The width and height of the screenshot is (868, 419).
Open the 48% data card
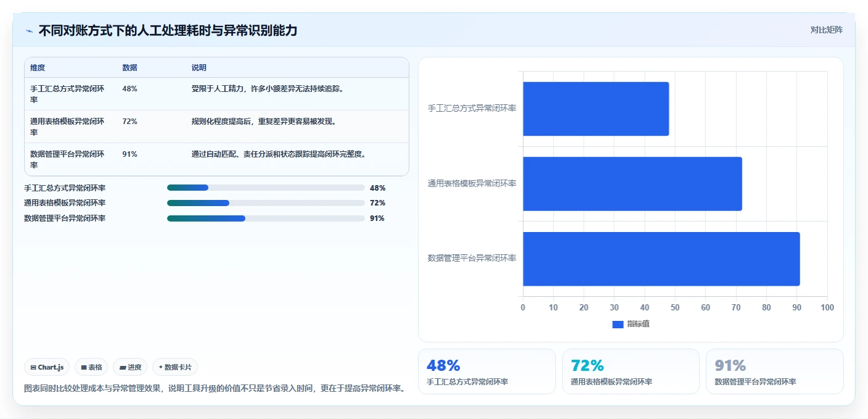[x=487, y=371]
